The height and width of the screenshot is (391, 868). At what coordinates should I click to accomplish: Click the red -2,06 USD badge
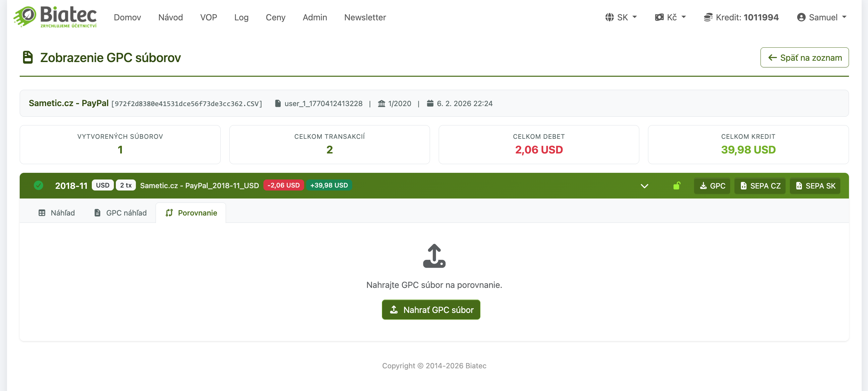283,185
